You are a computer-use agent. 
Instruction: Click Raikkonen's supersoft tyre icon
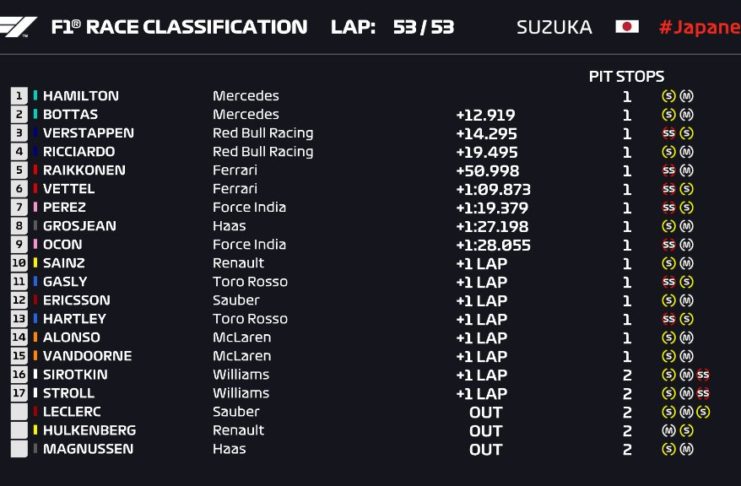coord(669,171)
